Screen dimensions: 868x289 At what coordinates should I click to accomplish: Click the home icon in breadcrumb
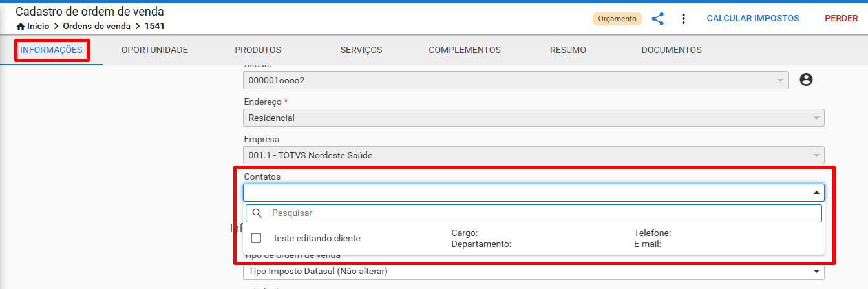point(21,27)
